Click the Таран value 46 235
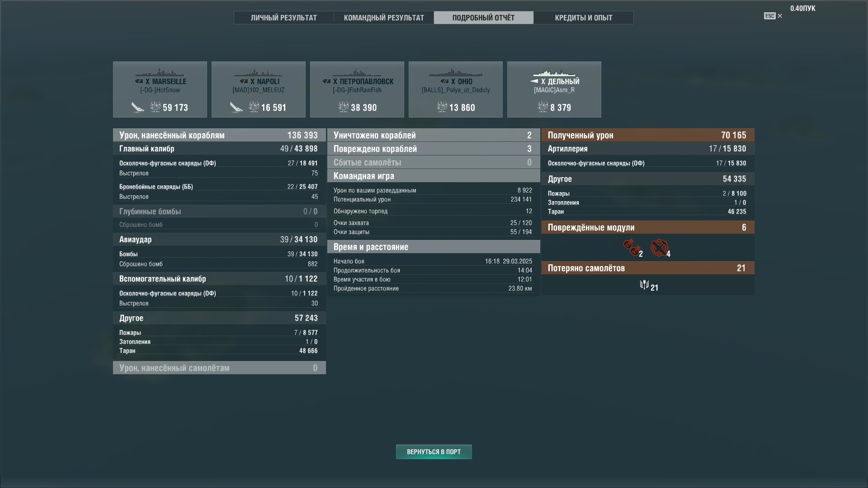This screenshot has height=488, width=868. 737,211
